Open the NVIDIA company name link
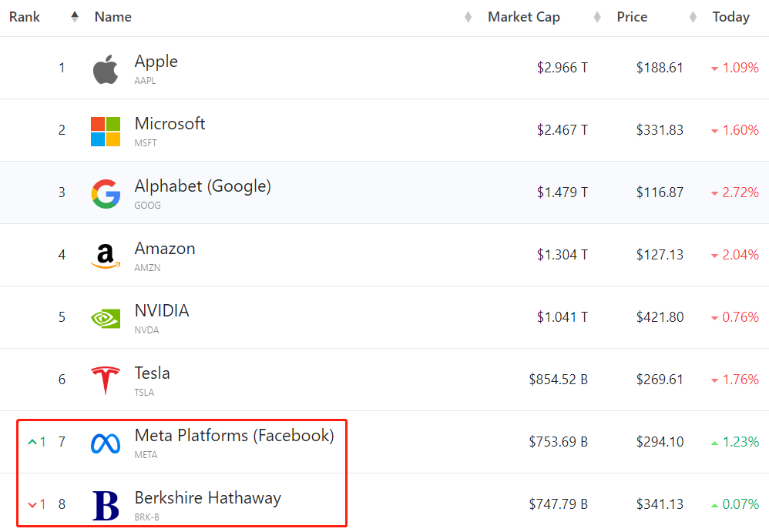Viewport: 769px width, 532px height. click(162, 310)
